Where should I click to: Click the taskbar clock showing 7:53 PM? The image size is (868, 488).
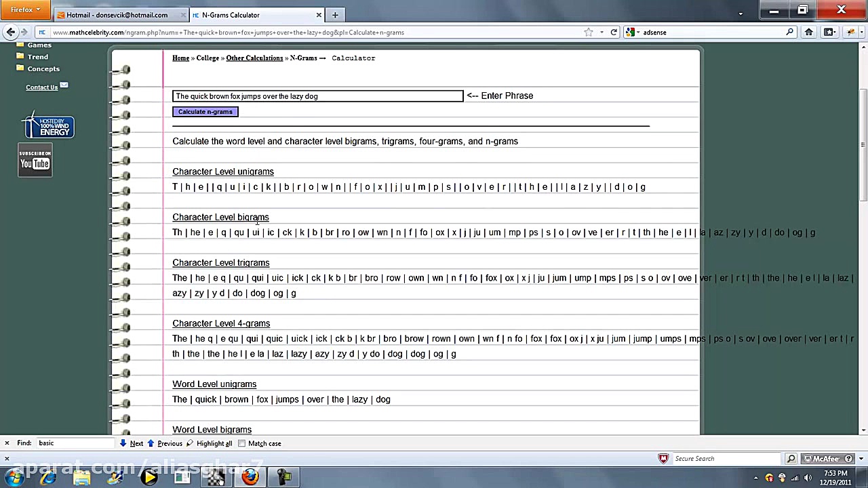(x=837, y=478)
